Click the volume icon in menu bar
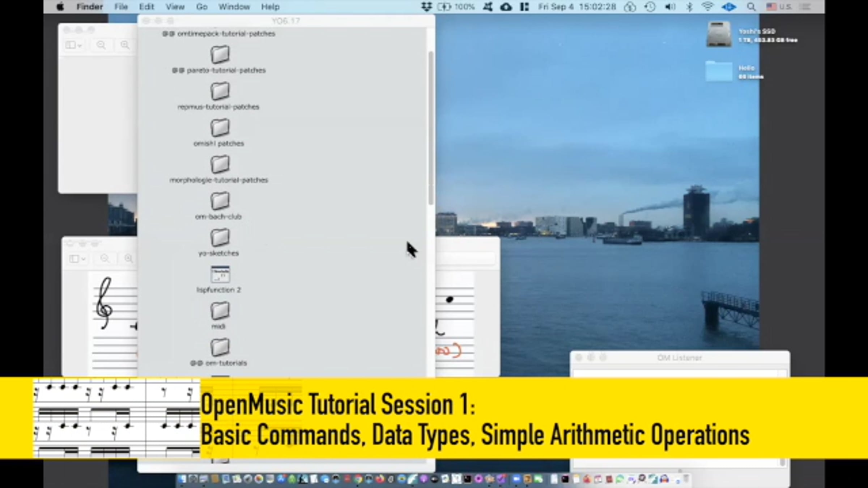Viewport: 868px width, 488px height. (670, 7)
